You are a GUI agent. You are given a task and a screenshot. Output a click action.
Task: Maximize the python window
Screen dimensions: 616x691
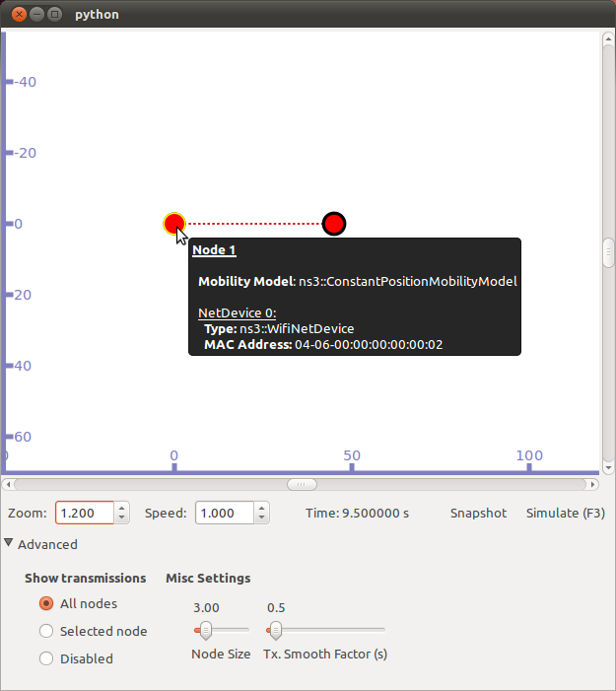tap(54, 15)
